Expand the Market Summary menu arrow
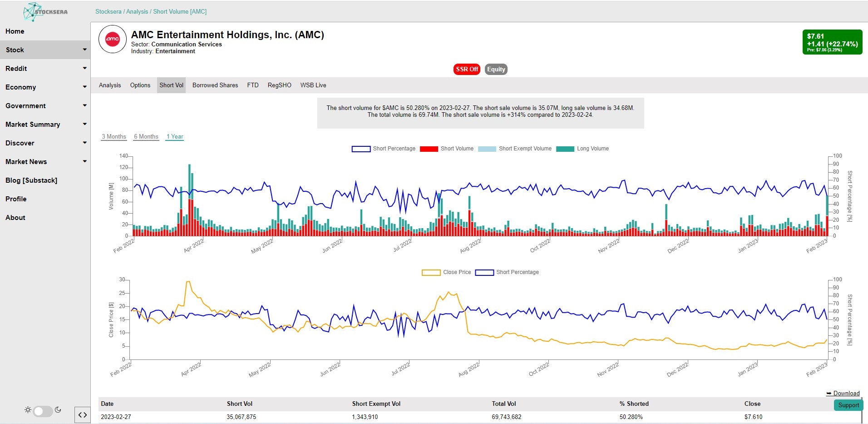The height and width of the screenshot is (424, 868). click(x=84, y=124)
